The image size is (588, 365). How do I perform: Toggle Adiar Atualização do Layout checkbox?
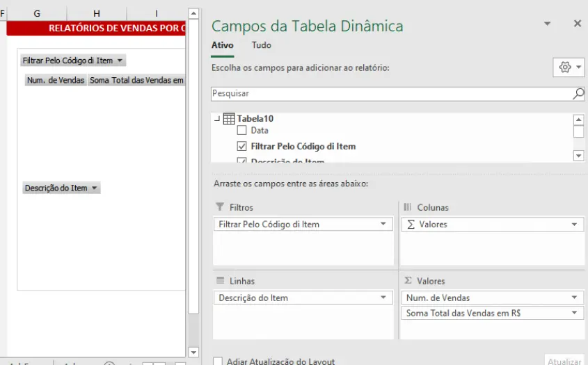coord(218,362)
